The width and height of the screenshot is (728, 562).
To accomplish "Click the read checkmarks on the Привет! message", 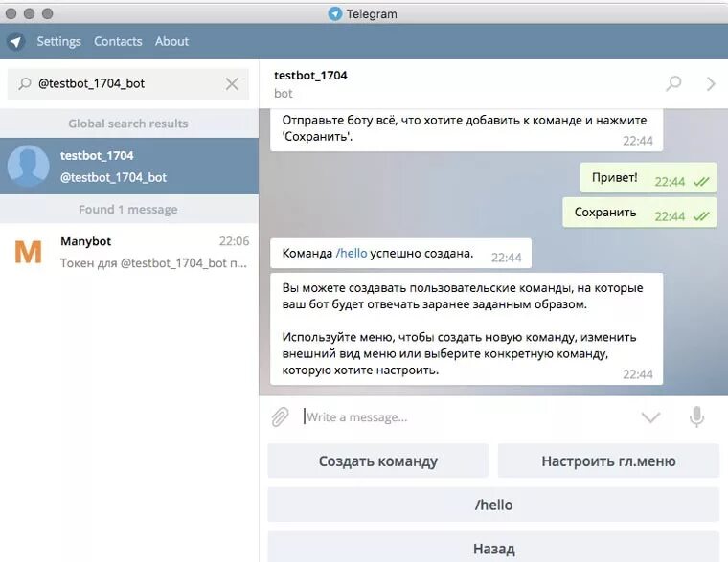I will pos(701,182).
